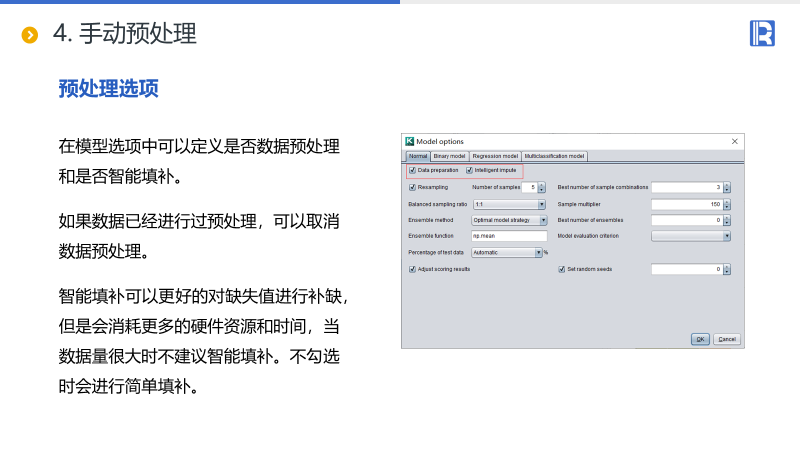Switch to the Normal tab
Screen dimensions: 800x450
point(418,156)
